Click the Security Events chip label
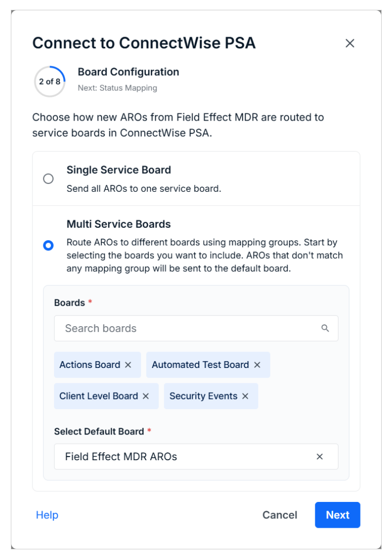This screenshot has width=392, height=554. pyautogui.click(x=203, y=396)
